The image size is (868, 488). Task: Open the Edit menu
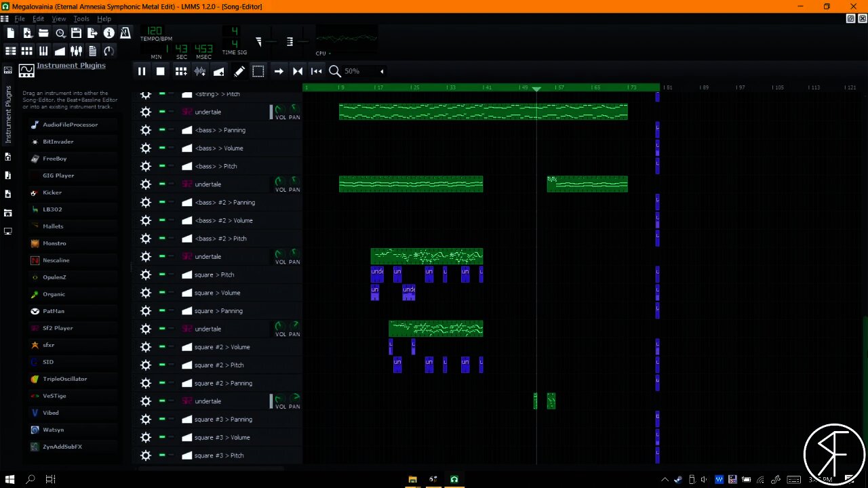pyautogui.click(x=39, y=19)
